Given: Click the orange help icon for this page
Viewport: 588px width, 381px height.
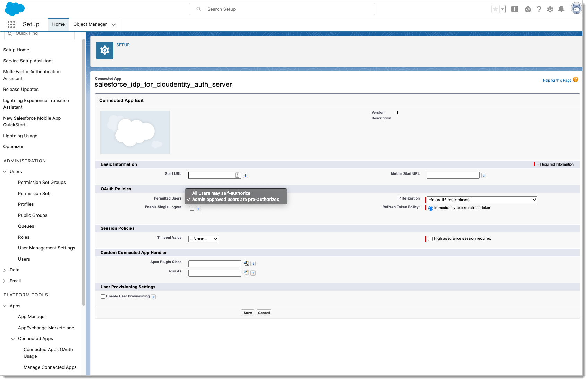Looking at the screenshot, I should [x=576, y=79].
